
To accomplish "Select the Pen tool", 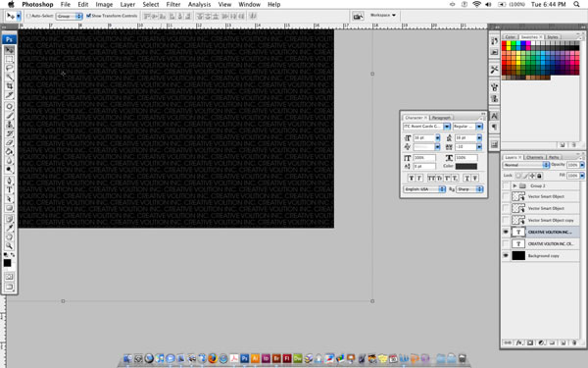I will click(10, 181).
